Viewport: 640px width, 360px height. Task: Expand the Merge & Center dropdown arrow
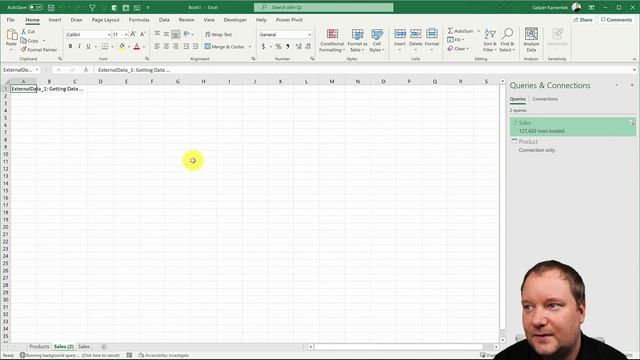[x=250, y=47]
